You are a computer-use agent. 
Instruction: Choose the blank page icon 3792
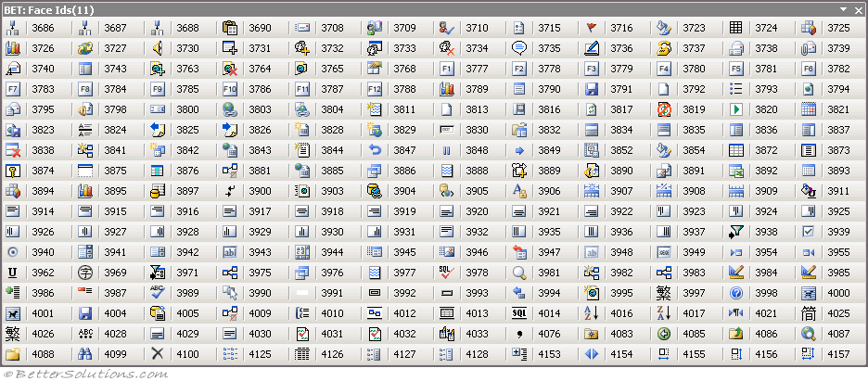click(x=664, y=89)
